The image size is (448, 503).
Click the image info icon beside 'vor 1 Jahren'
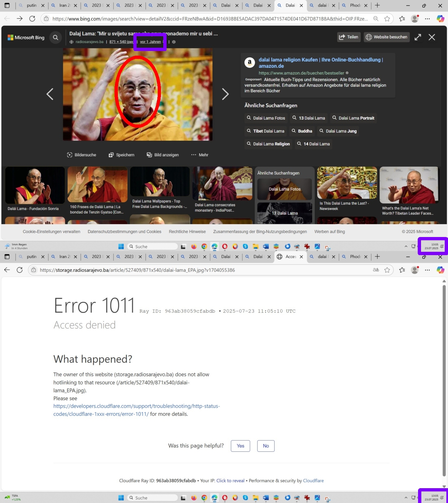point(174,42)
